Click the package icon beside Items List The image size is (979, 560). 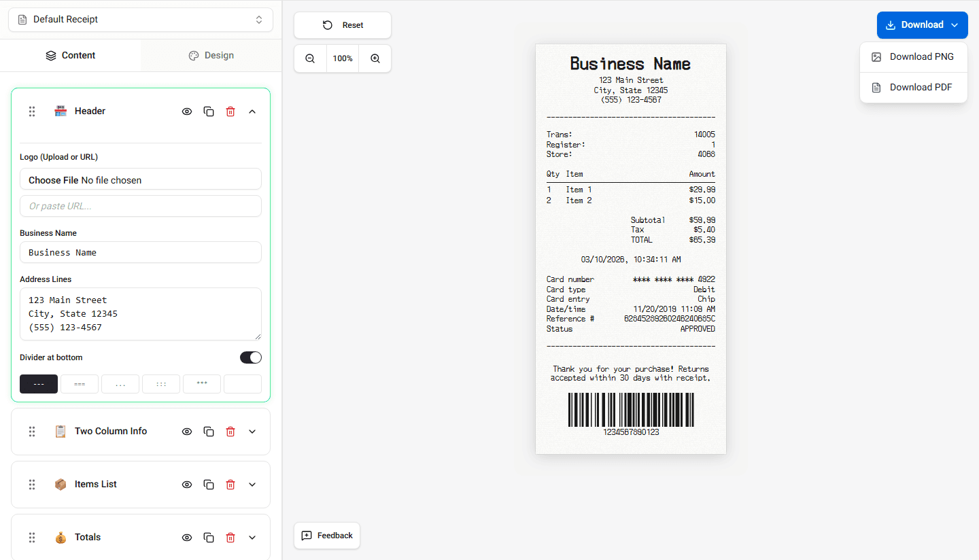[61, 484]
